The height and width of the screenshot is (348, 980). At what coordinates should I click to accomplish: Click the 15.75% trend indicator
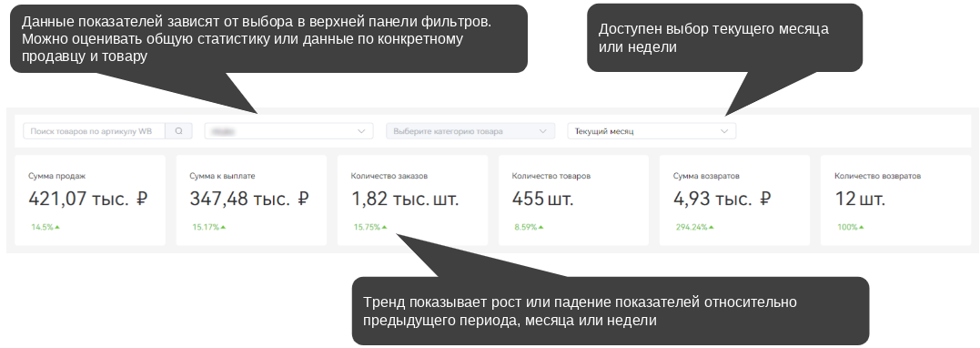pyautogui.click(x=370, y=227)
